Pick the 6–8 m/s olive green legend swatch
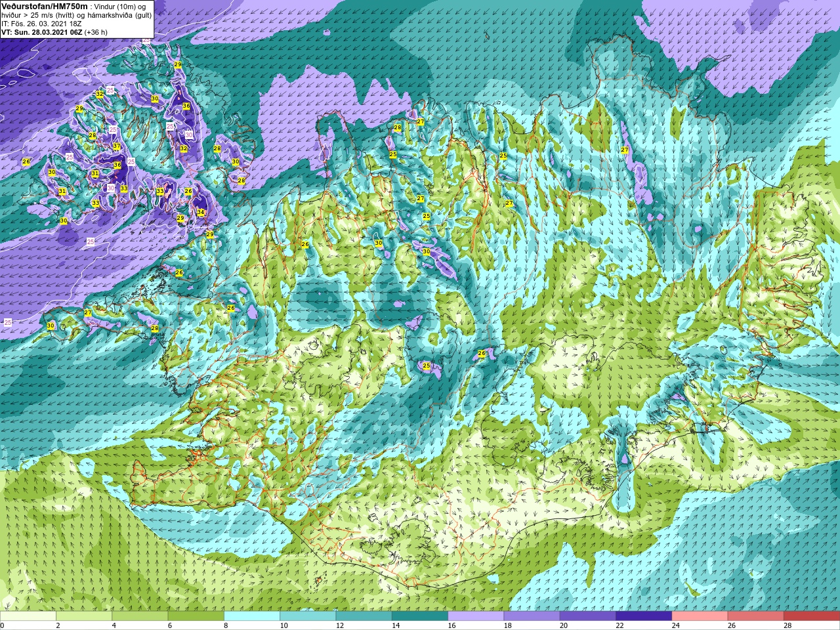This screenshot has height=630, width=840. coord(196,616)
